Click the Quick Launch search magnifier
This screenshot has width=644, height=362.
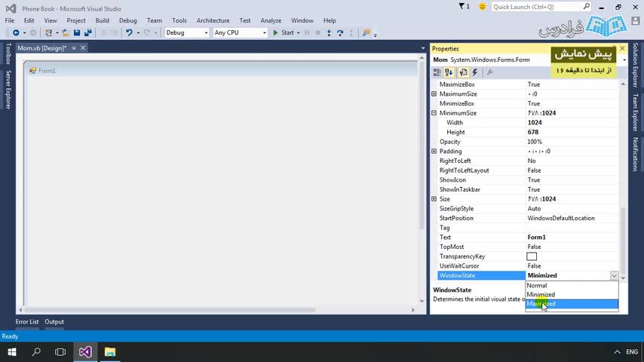[x=586, y=7]
